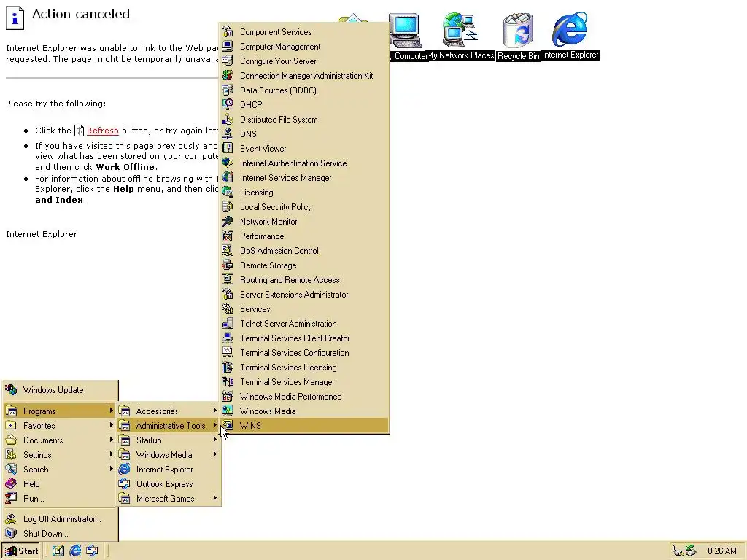Viewport: 747px width, 560px height.
Task: Launch Internet Explorer from quick launch bar
Action: (75, 551)
